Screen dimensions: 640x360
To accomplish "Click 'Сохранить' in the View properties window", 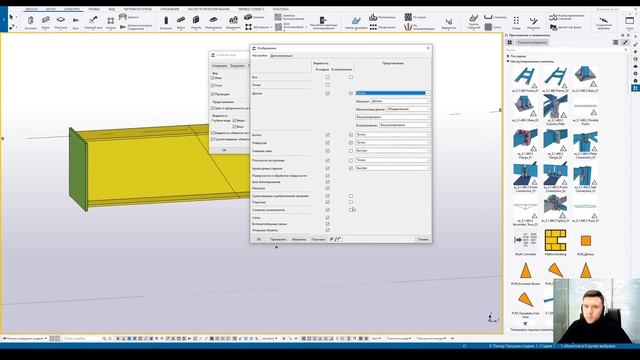I will click(219, 66).
